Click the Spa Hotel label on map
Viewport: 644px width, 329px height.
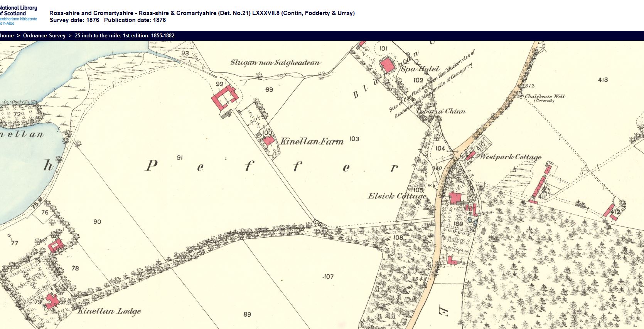(x=420, y=69)
